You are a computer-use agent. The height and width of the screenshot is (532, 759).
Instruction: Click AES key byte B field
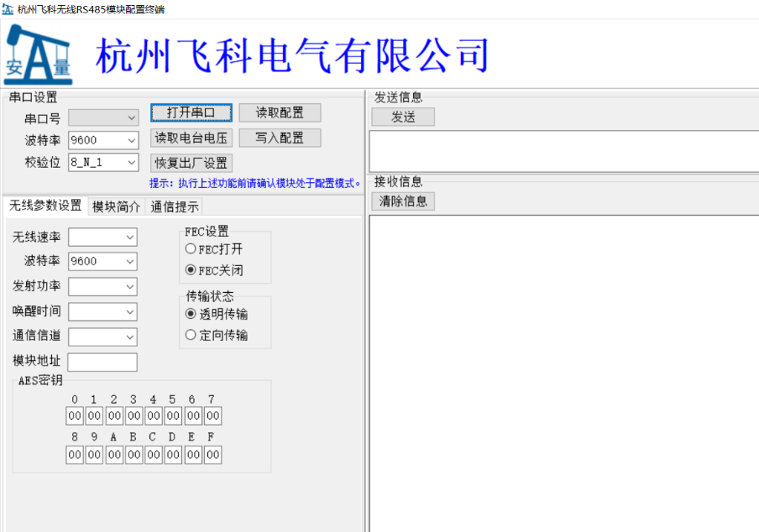134,455
